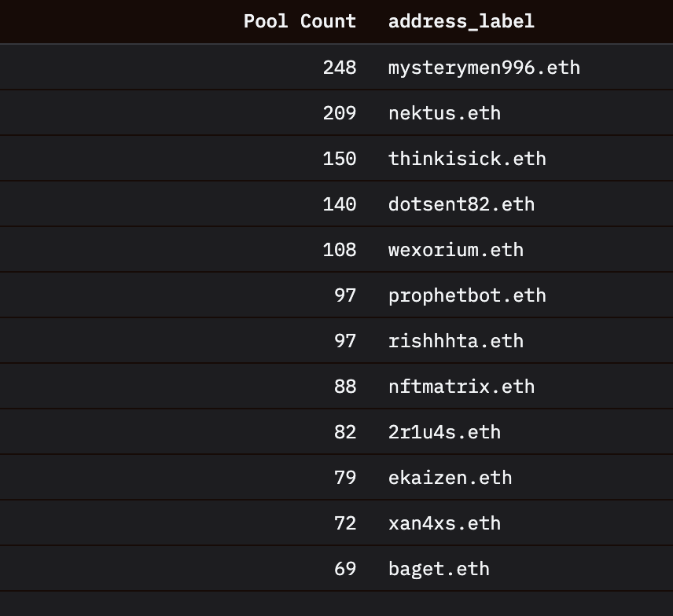Select the nektus.eth address label
The height and width of the screenshot is (616, 673).
point(444,113)
